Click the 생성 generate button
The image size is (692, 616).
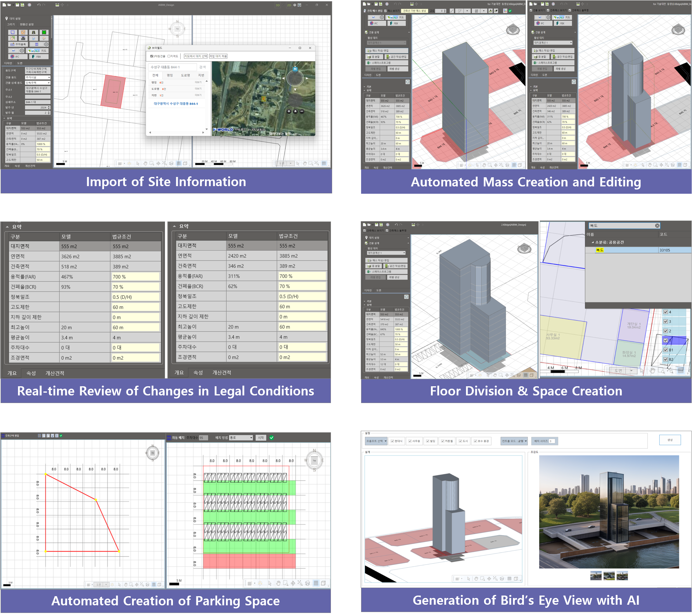pos(669,440)
